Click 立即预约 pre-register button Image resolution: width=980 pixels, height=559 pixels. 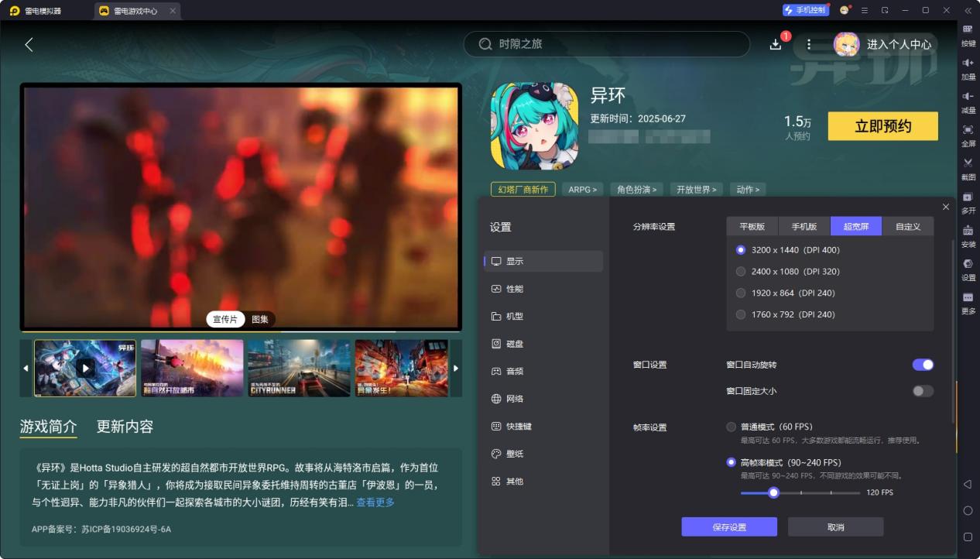point(882,126)
